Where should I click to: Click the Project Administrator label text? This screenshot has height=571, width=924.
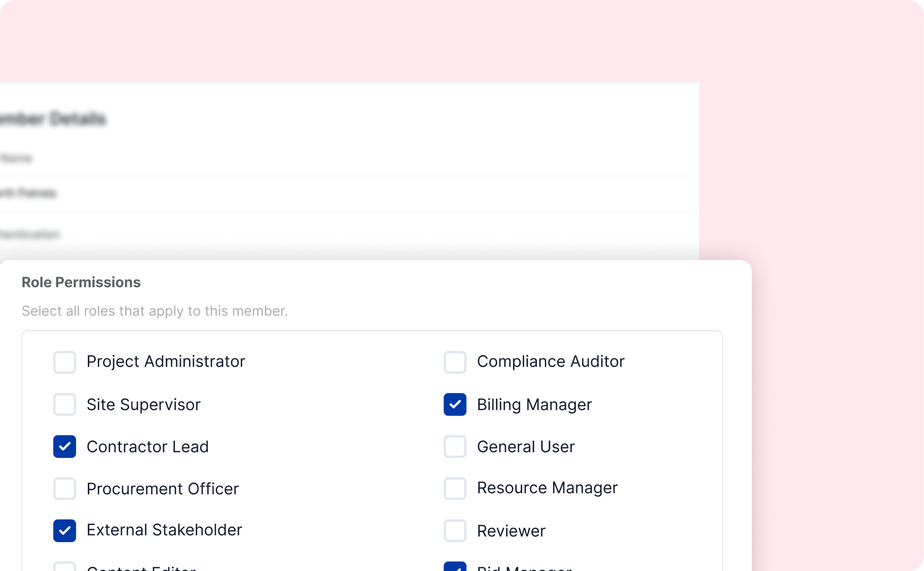pos(166,361)
